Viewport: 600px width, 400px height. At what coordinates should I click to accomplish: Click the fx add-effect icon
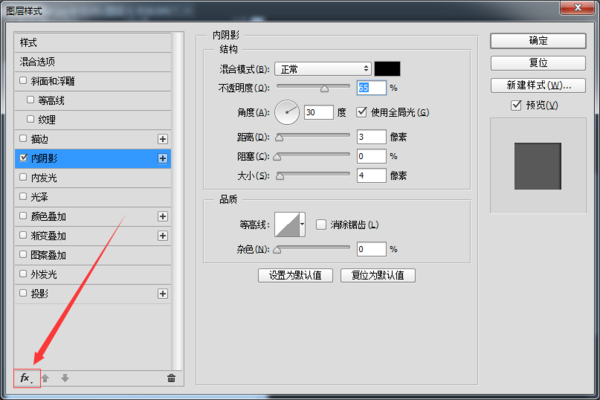(26, 378)
